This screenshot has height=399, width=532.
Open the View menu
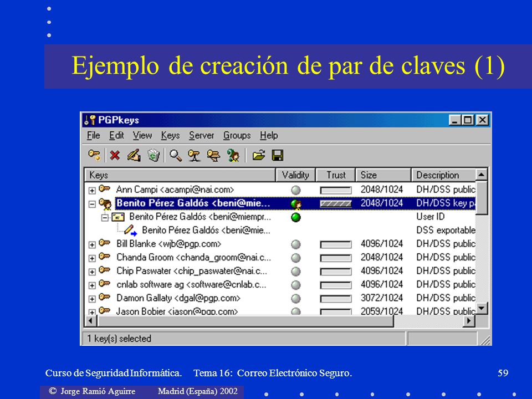[x=142, y=135]
